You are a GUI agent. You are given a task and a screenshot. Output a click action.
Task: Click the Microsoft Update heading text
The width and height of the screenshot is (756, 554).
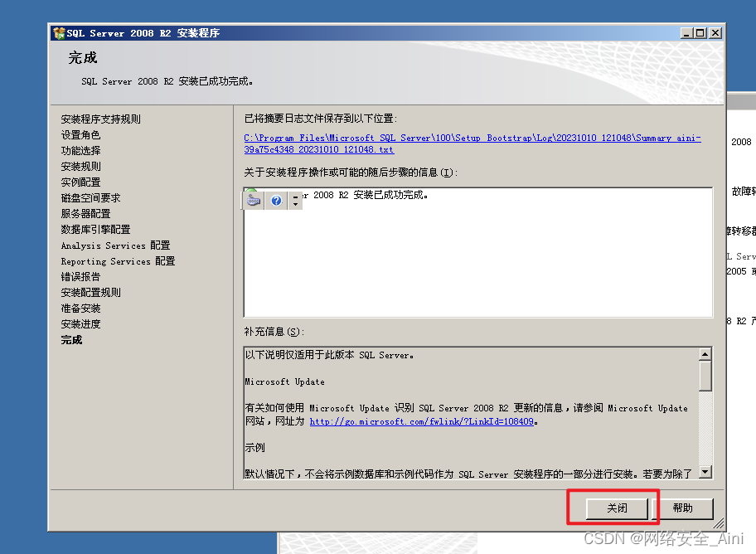coord(284,381)
